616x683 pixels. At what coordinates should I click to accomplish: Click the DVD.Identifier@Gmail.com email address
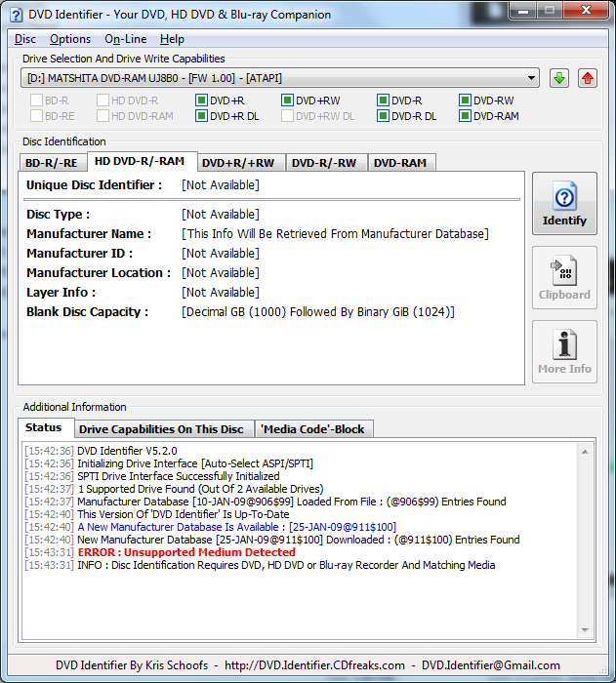(491, 665)
